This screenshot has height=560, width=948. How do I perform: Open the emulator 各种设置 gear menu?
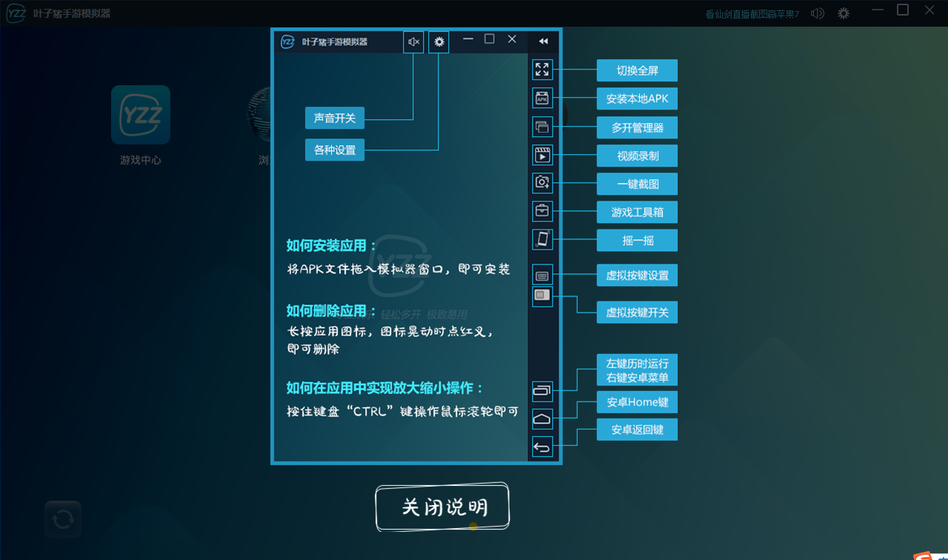438,41
